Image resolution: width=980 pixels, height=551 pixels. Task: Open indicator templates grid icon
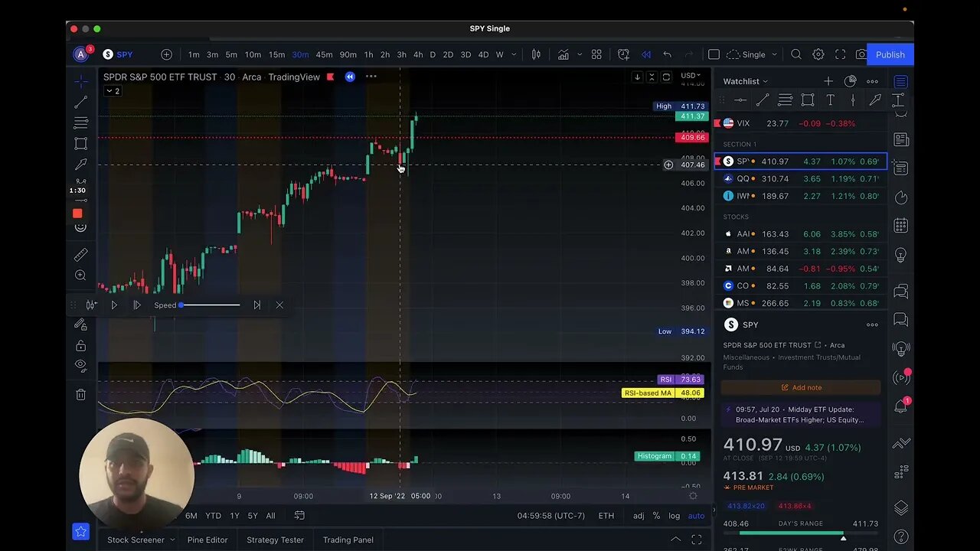coord(596,54)
